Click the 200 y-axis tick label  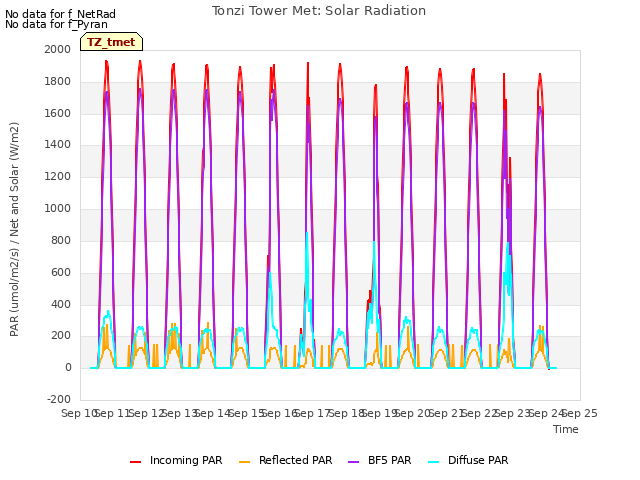[x=61, y=336]
